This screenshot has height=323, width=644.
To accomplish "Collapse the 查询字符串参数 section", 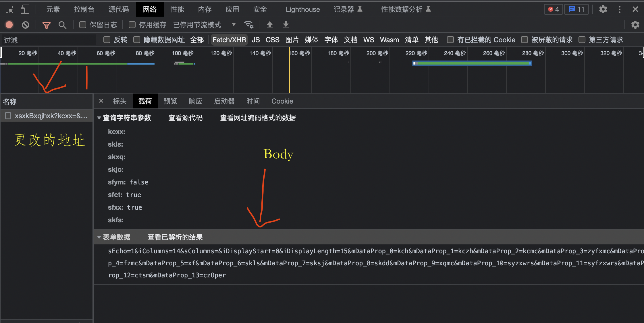I will point(99,118).
